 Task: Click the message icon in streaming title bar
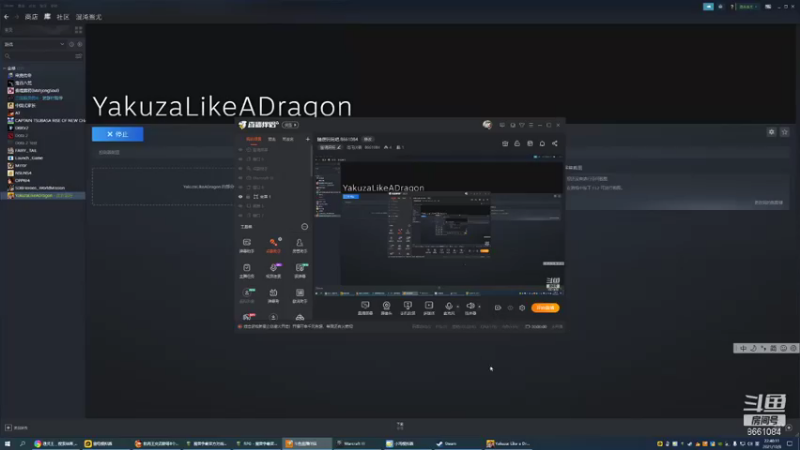point(502,125)
